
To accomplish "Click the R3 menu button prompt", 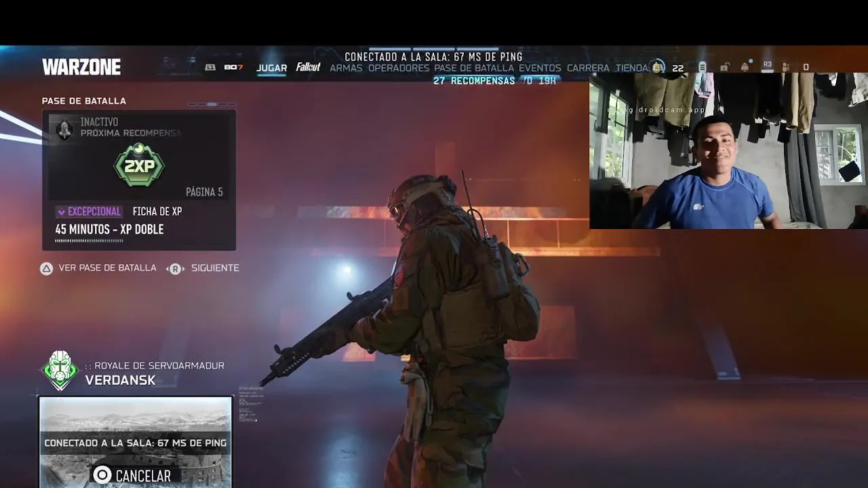I will click(x=767, y=65).
